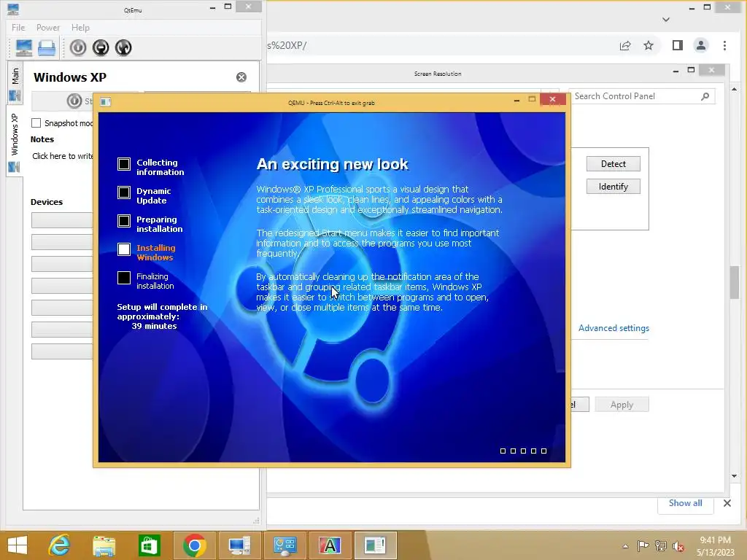Open File Explorer from the taskbar
The height and width of the screenshot is (560, 747).
(104, 546)
